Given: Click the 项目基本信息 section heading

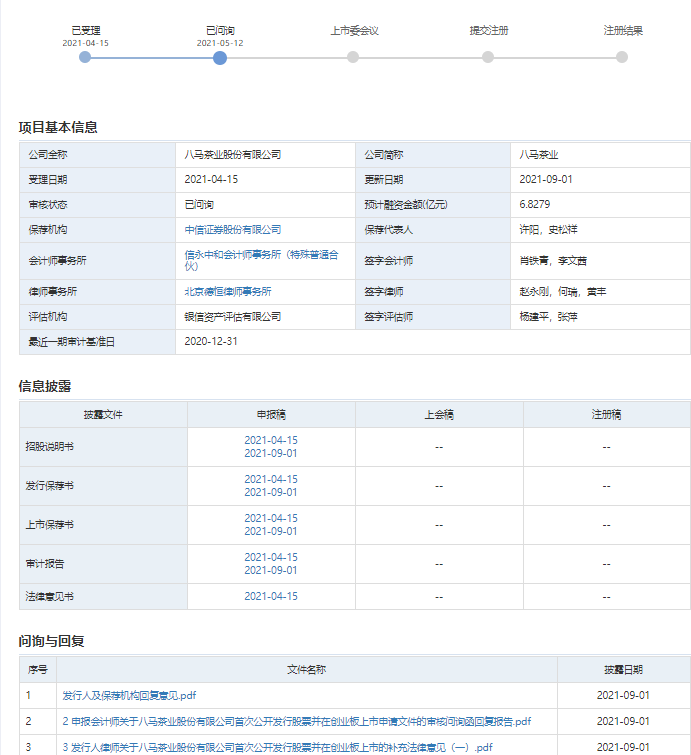Looking at the screenshot, I should [58, 127].
